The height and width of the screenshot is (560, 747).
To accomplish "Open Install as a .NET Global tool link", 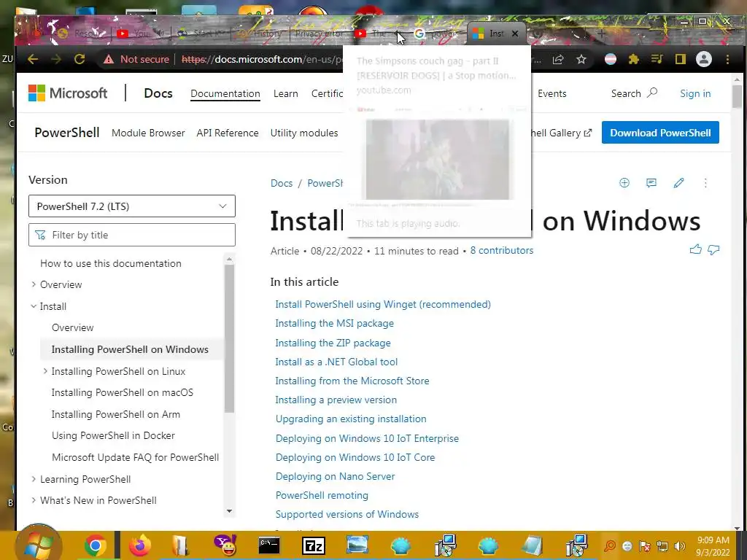I will 336,362.
